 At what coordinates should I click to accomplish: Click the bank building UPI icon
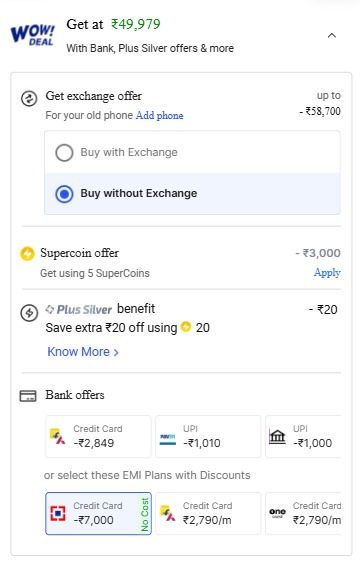pos(277,436)
